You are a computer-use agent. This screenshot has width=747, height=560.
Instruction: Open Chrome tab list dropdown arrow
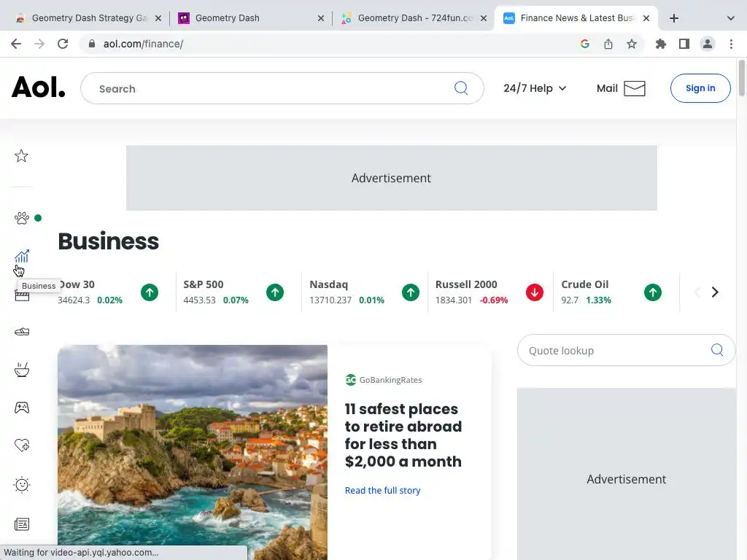click(731, 18)
